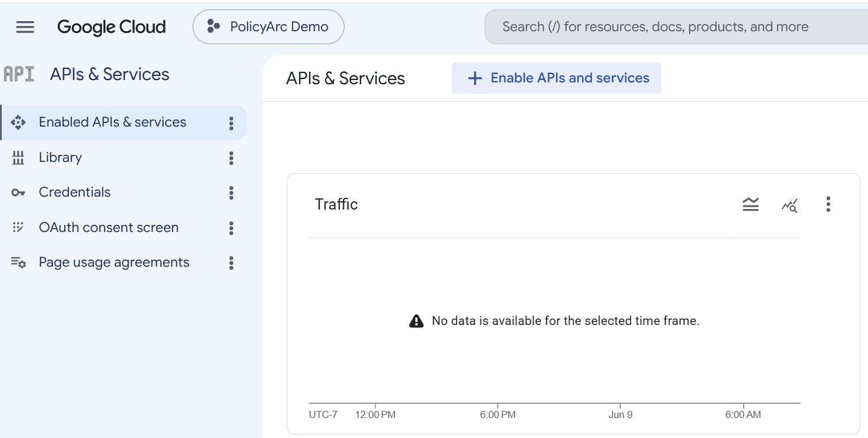Click the 12:00 PM axis marker
This screenshot has width=868, height=438.
pos(375,414)
